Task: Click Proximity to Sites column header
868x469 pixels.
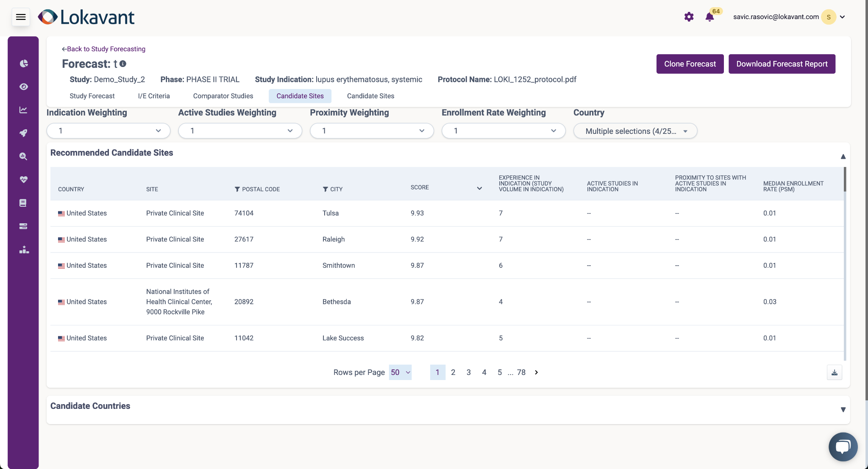Action: coord(710,183)
